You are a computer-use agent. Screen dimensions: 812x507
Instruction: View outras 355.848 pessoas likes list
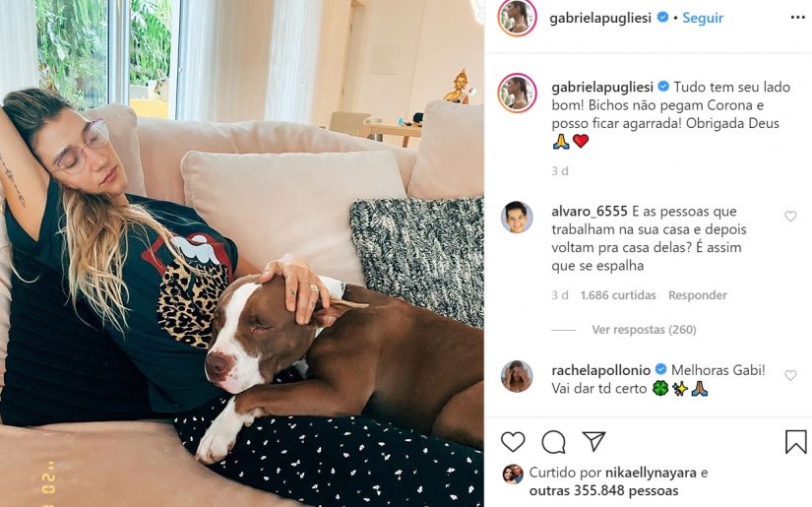click(603, 490)
